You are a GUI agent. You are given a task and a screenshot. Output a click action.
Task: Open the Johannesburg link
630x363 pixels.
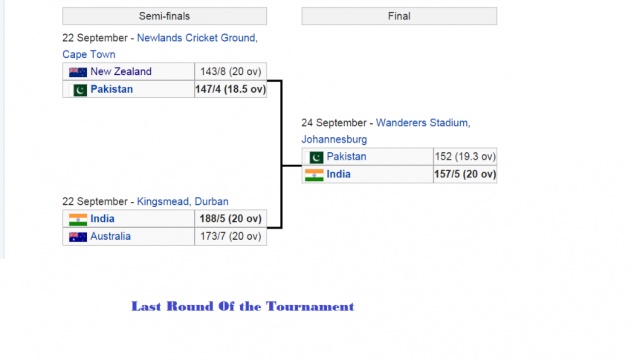click(334, 139)
